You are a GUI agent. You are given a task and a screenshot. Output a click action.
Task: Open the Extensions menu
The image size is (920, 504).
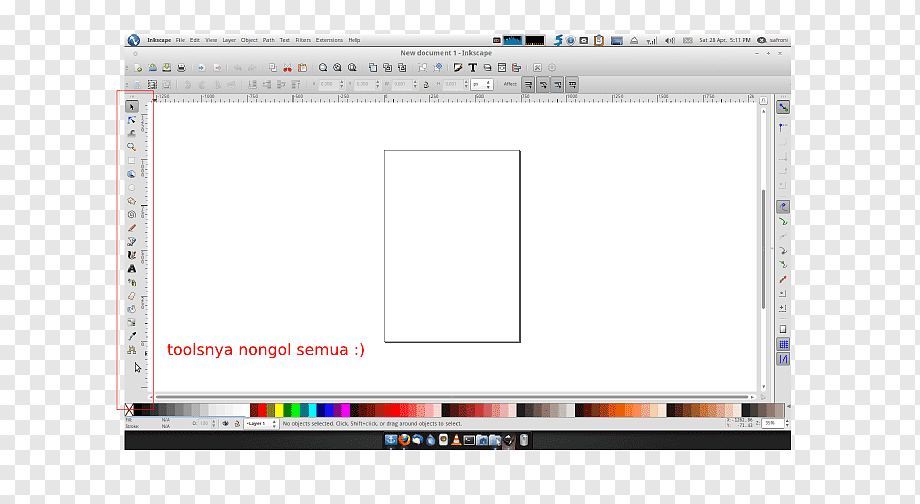[x=329, y=40]
